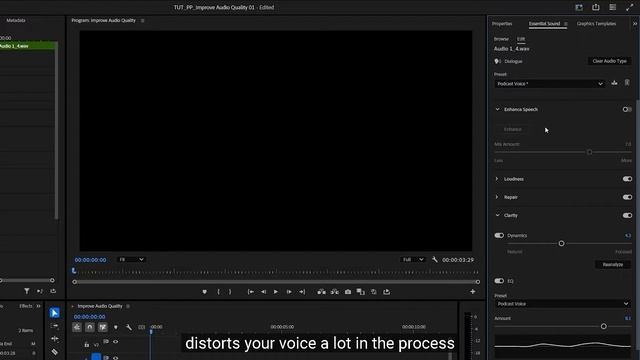
Task: Switch to the Graphics Templates tab
Action: click(x=596, y=24)
